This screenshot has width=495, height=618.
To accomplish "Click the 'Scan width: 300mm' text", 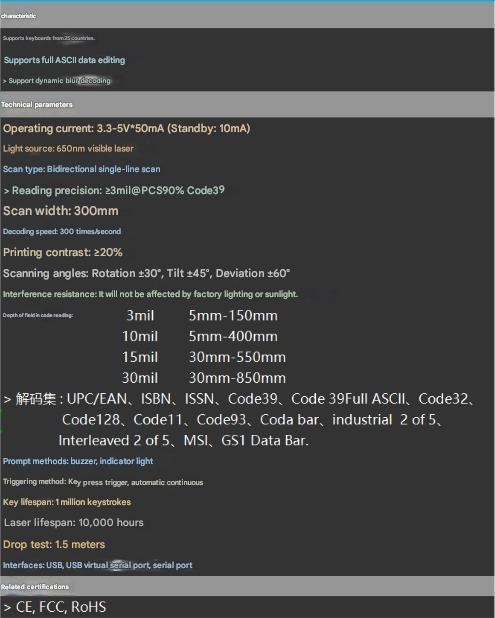I will (61, 211).
